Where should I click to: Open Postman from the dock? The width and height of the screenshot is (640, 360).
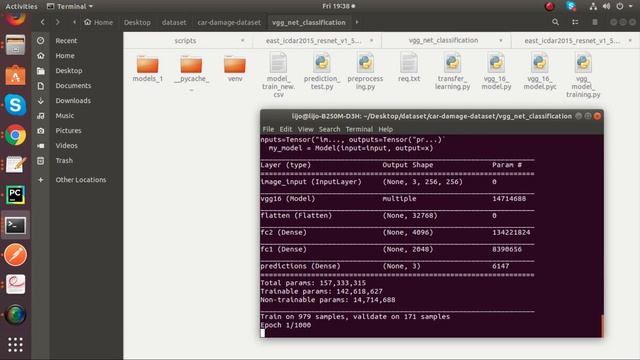(x=15, y=255)
